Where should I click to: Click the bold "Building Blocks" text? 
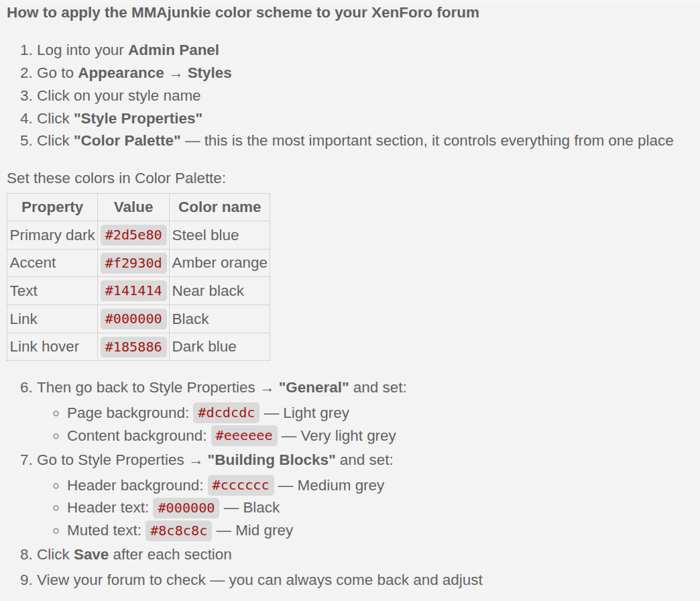[272, 460]
